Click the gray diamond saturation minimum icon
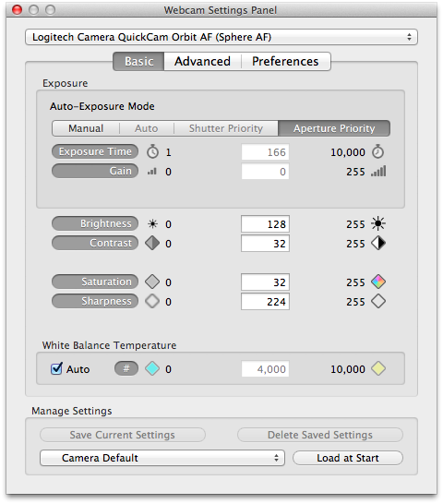 pyautogui.click(x=152, y=282)
